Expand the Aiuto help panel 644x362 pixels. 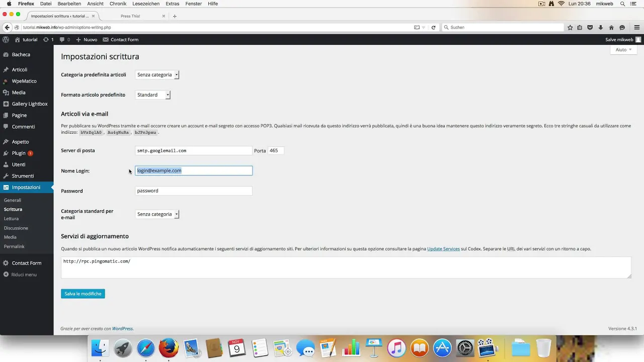click(x=623, y=50)
